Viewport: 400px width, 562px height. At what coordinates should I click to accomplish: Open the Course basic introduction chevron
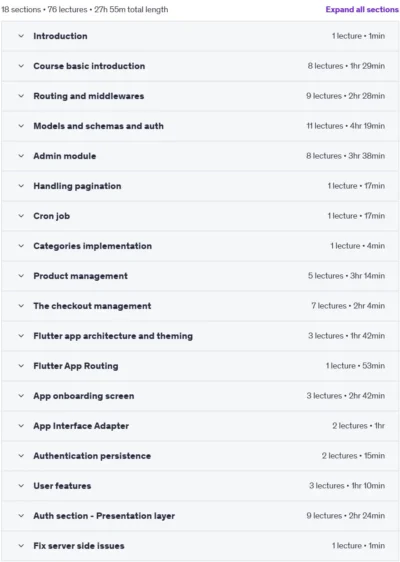tap(21, 66)
